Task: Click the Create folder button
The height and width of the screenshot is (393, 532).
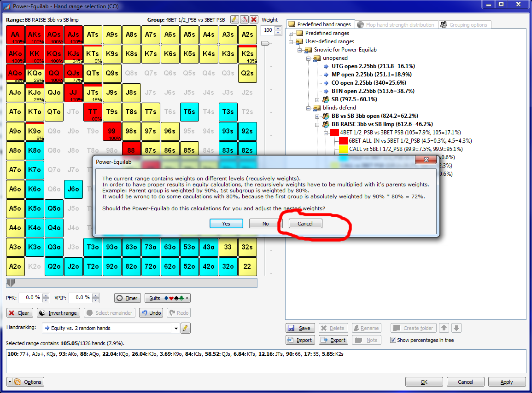Action: click(414, 328)
